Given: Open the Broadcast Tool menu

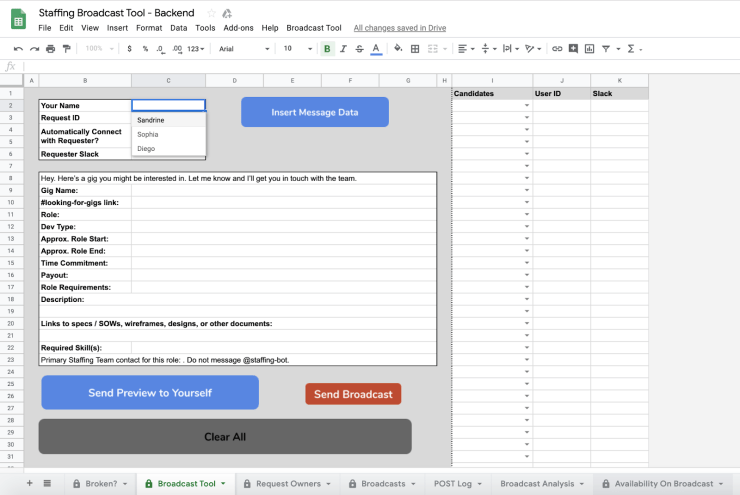Looking at the screenshot, I should tap(313, 28).
